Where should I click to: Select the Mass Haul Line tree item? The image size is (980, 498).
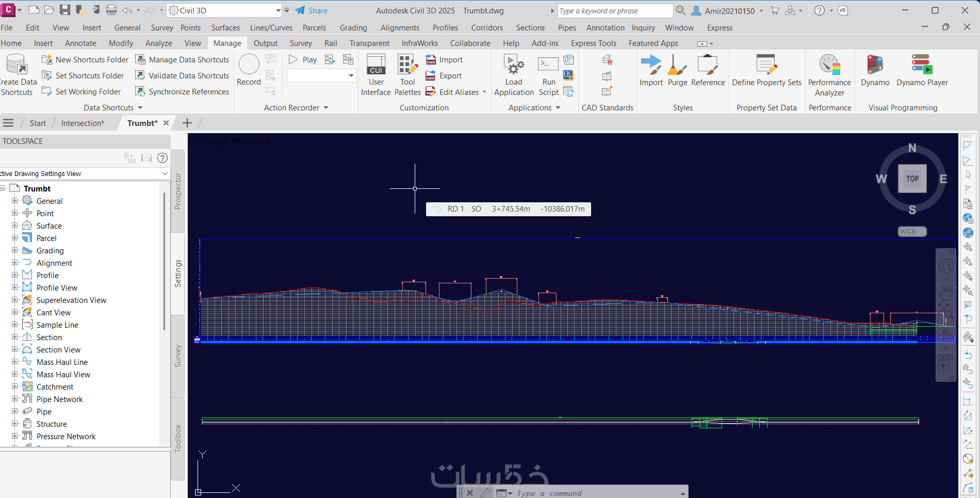[x=62, y=362]
